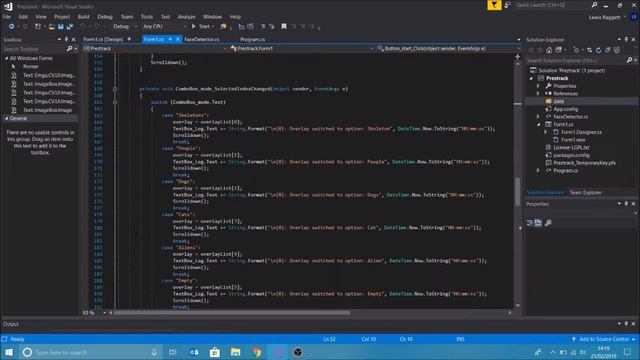Switch to FaceDetector.cs tab
Screen dimensions: 640x360
click(x=202, y=39)
